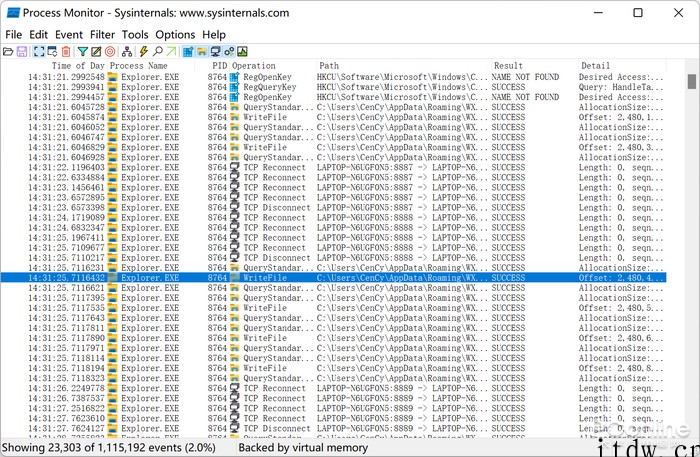Click the Process Monitor title bar icon
This screenshot has height=457, width=700.
13,12
